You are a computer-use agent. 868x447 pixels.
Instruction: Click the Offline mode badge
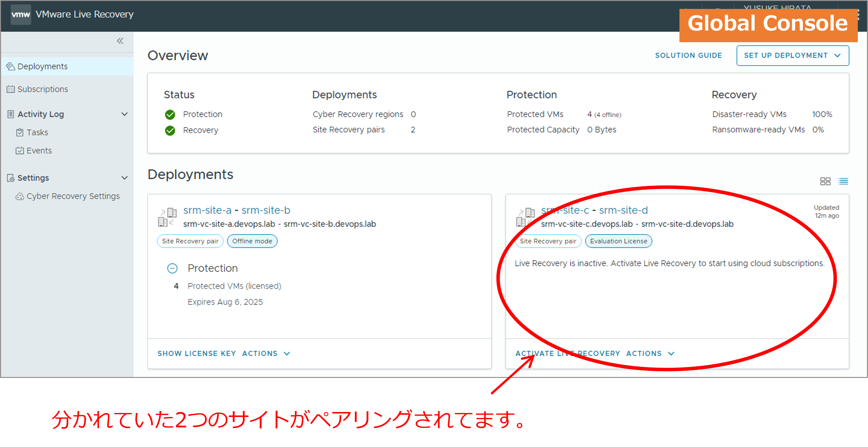point(252,241)
